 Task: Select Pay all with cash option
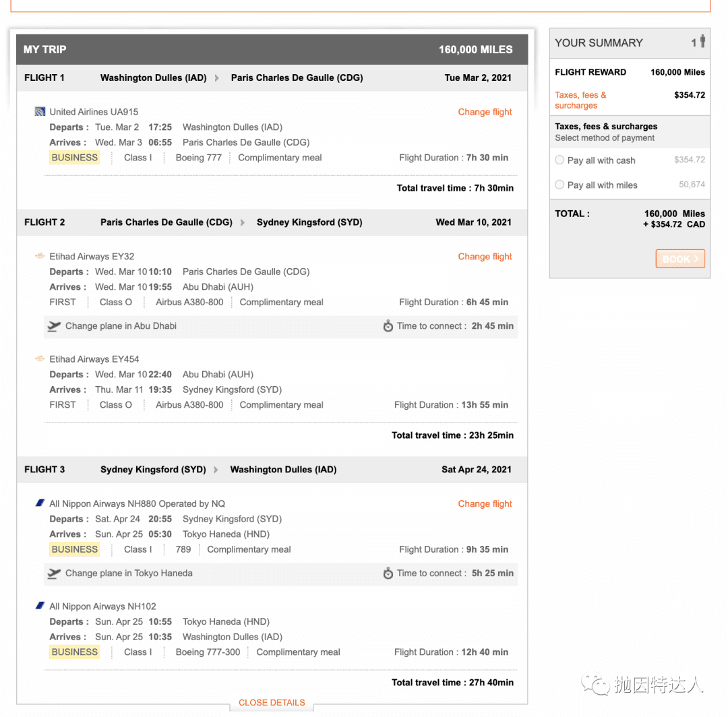pos(559,160)
